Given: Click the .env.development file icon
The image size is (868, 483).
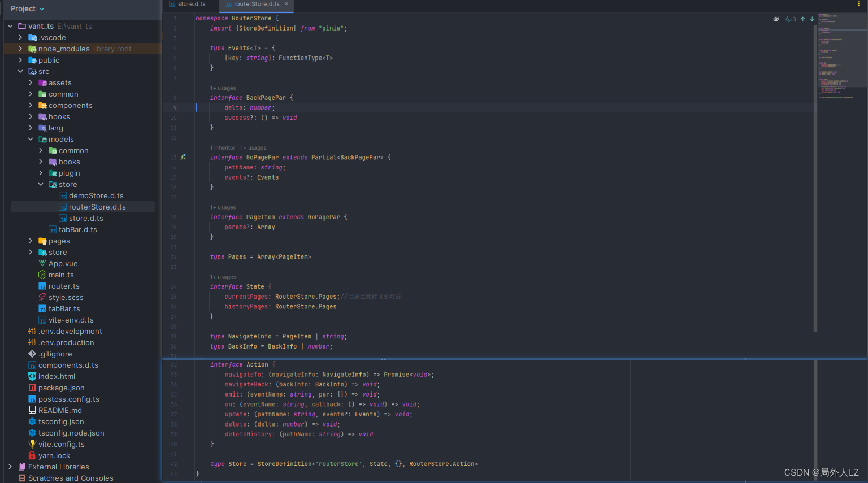Looking at the screenshot, I should (x=32, y=331).
